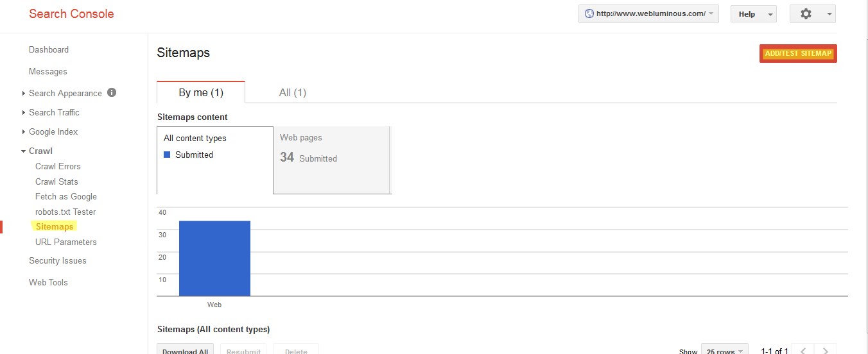Select the Web pages 34 Submitted box

coord(332,160)
